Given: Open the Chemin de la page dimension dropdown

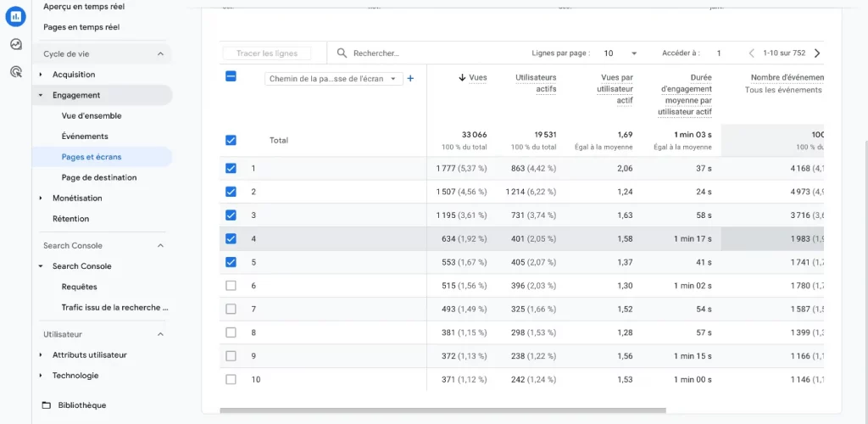Looking at the screenshot, I should [x=334, y=79].
